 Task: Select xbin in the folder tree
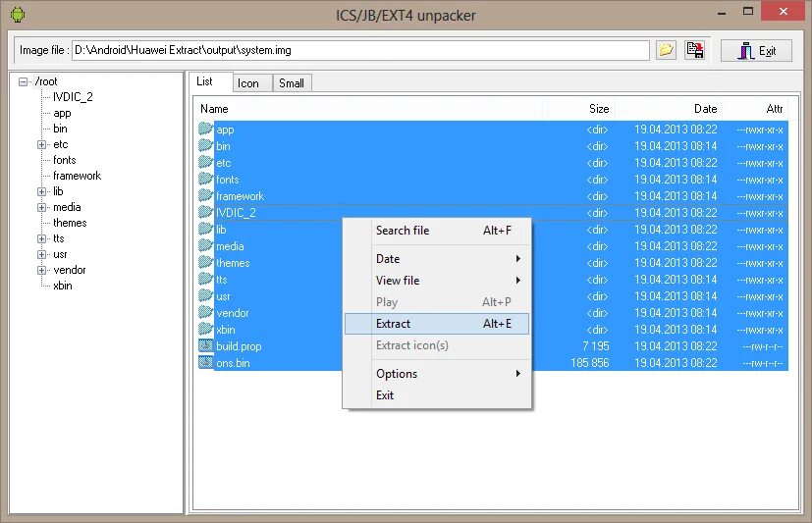pyautogui.click(x=63, y=286)
